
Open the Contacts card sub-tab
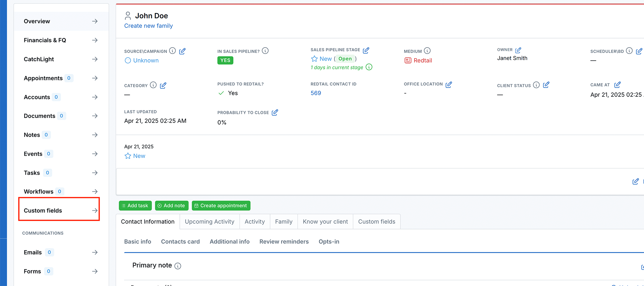click(180, 241)
